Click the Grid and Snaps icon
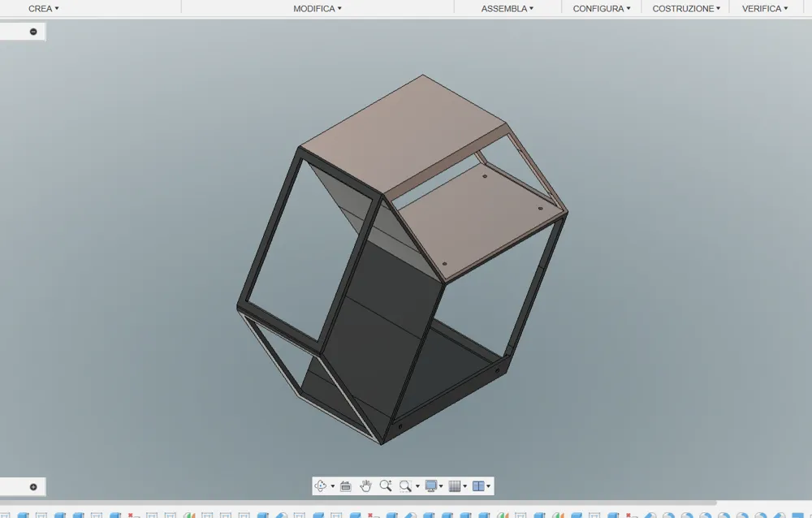Image resolution: width=812 pixels, height=518 pixels. tap(455, 486)
